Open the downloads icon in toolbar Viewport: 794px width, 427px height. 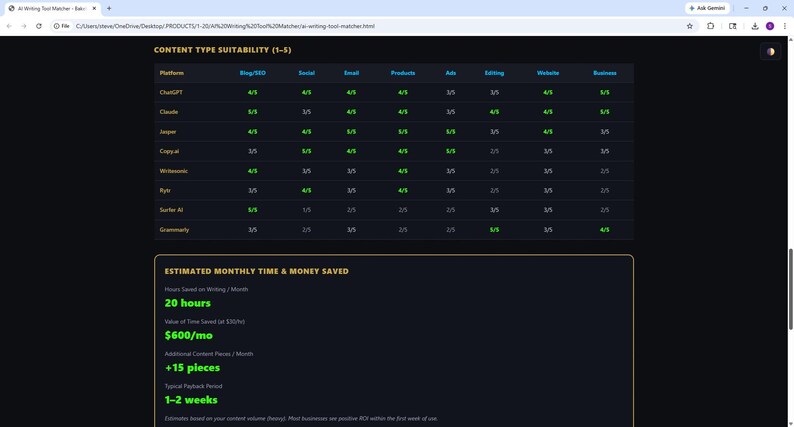[x=755, y=26]
